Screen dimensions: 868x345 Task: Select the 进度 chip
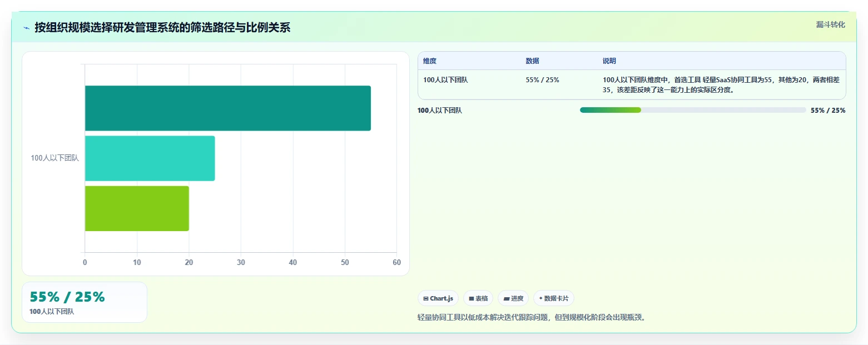(x=513, y=298)
